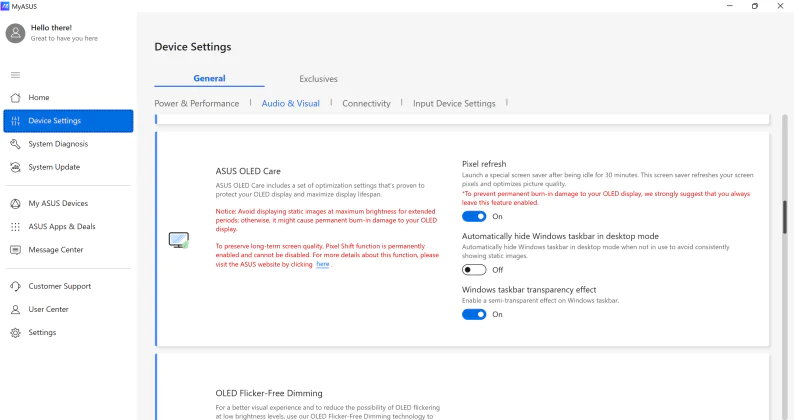This screenshot has width=794, height=420.
Task: Open the Power & Performance section
Action: coord(196,103)
